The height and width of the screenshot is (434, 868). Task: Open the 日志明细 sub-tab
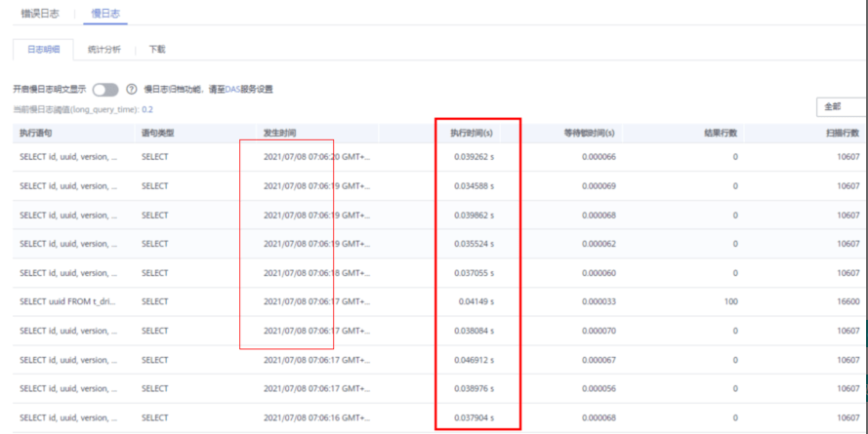[43, 49]
